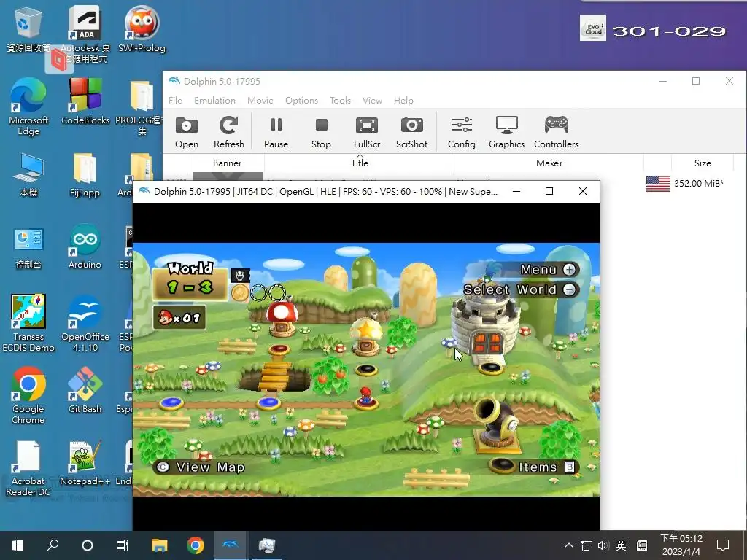Select Transas ECDIS Demo shortcut
The width and height of the screenshot is (747, 560).
click(28, 323)
